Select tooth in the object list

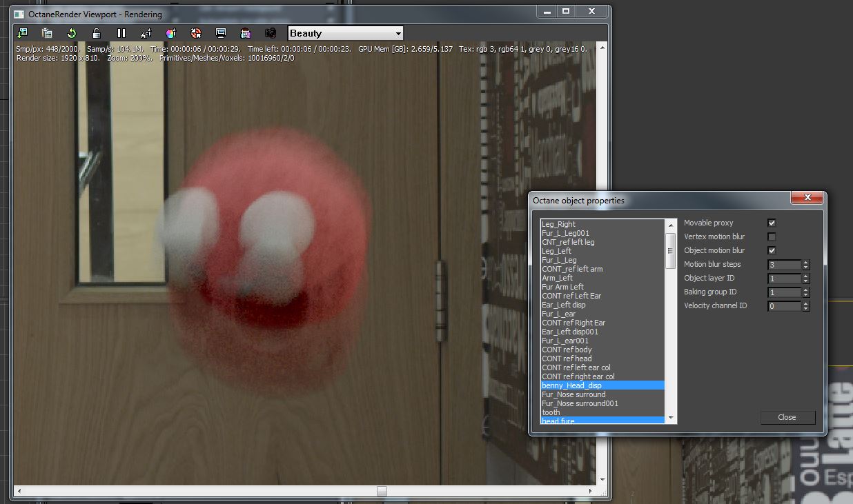[602, 412]
